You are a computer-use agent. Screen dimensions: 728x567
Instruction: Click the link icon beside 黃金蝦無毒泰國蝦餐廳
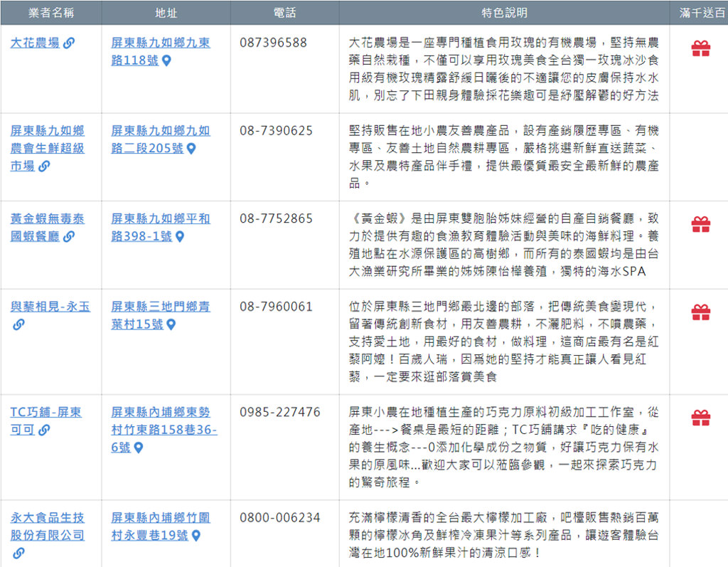[69, 237]
